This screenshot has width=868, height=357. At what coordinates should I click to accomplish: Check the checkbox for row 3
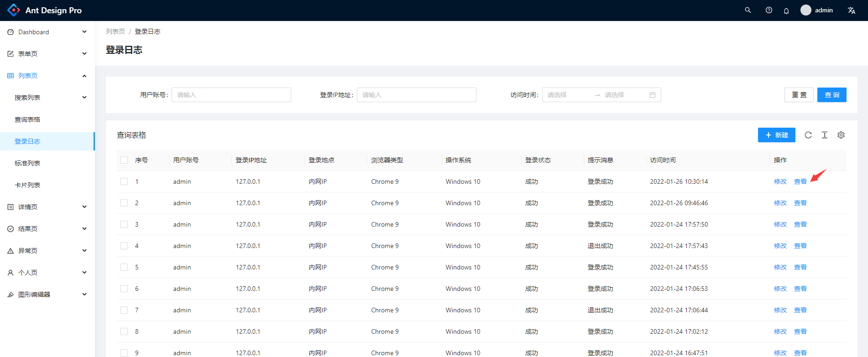(124, 224)
